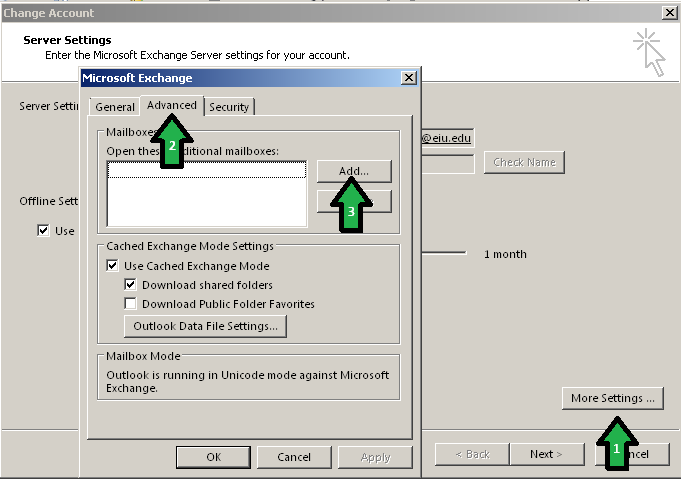This screenshot has width=681, height=479.
Task: Close the Change Account window
Action: click(x=669, y=12)
